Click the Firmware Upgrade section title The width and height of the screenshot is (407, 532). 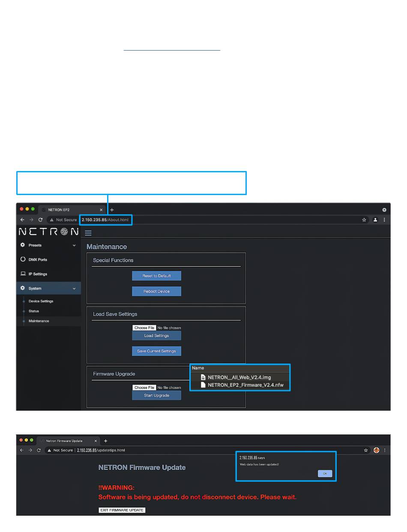point(114,374)
